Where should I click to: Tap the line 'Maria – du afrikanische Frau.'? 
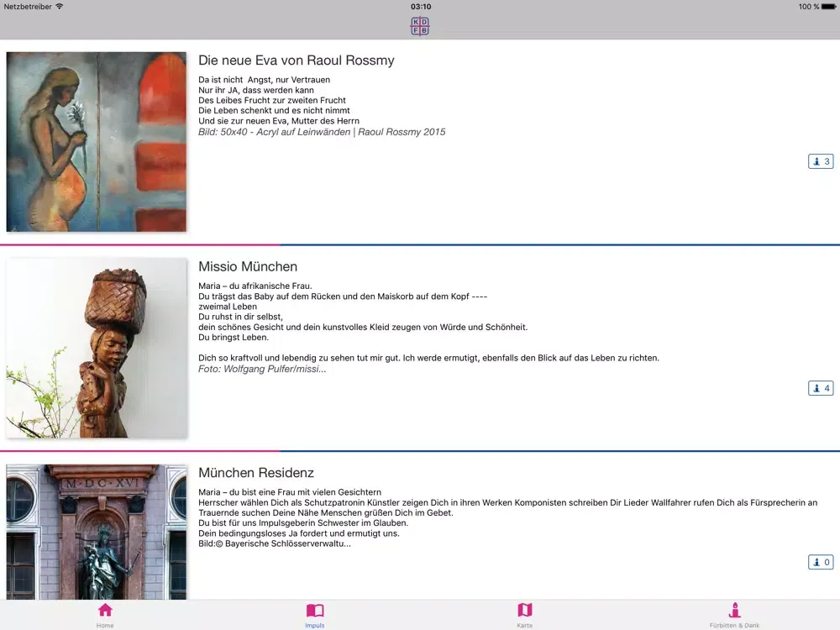(x=255, y=286)
